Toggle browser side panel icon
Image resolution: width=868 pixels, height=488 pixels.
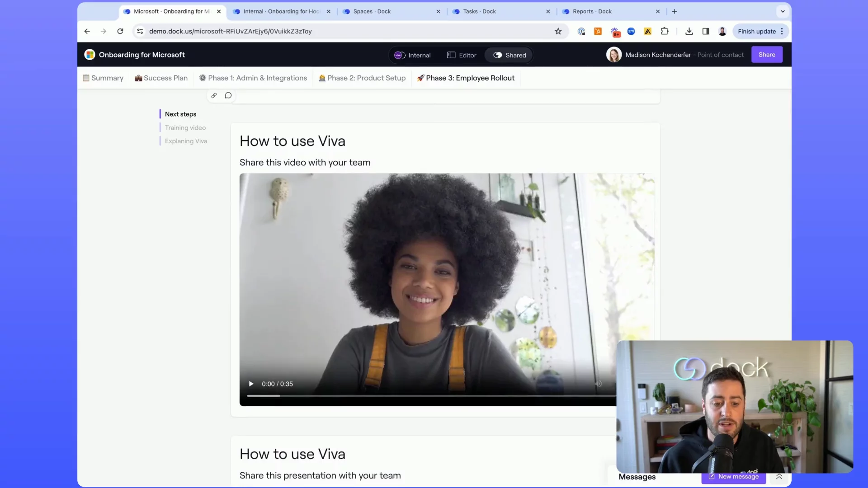(x=706, y=31)
